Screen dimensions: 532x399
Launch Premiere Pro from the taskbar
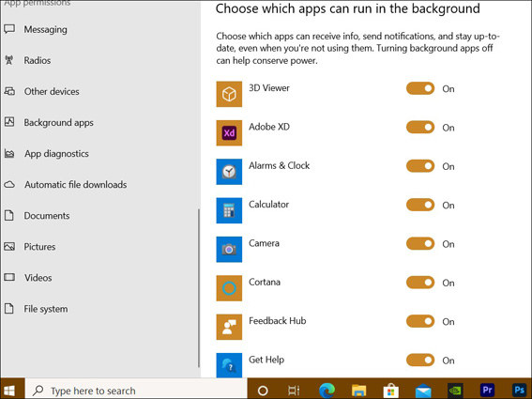487,391
